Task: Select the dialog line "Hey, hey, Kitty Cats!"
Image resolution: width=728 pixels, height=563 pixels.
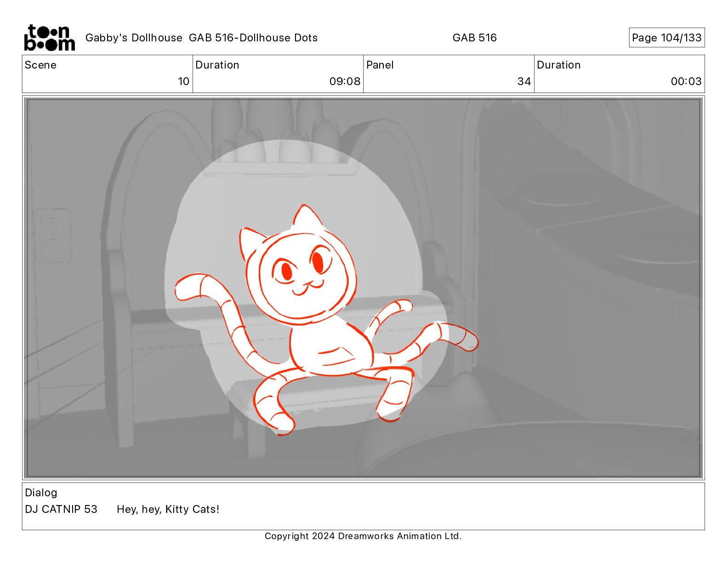Action: [x=168, y=509]
